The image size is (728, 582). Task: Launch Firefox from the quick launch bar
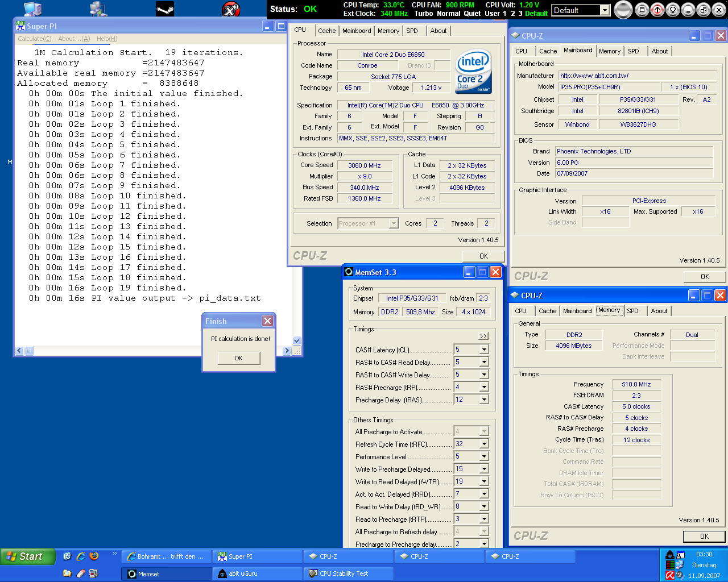click(x=94, y=556)
